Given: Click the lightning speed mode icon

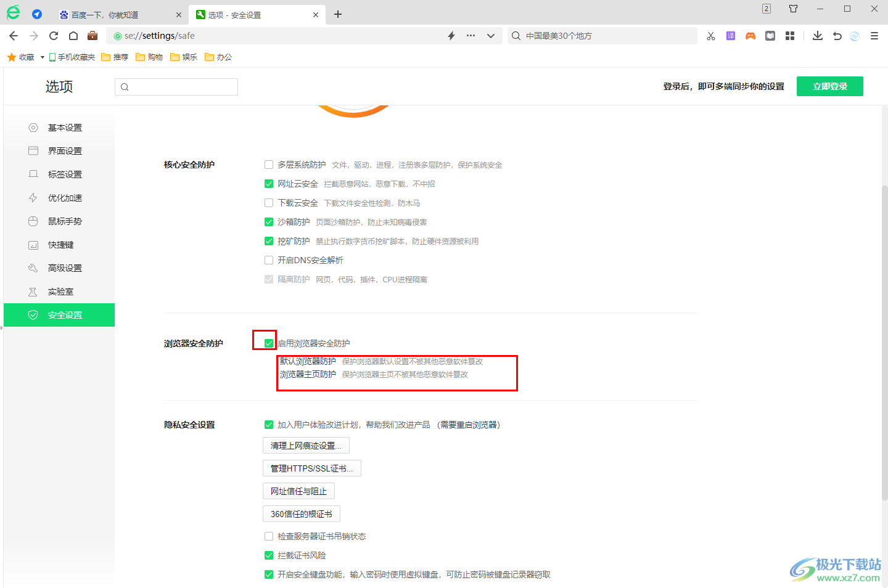Looking at the screenshot, I should click(x=451, y=36).
